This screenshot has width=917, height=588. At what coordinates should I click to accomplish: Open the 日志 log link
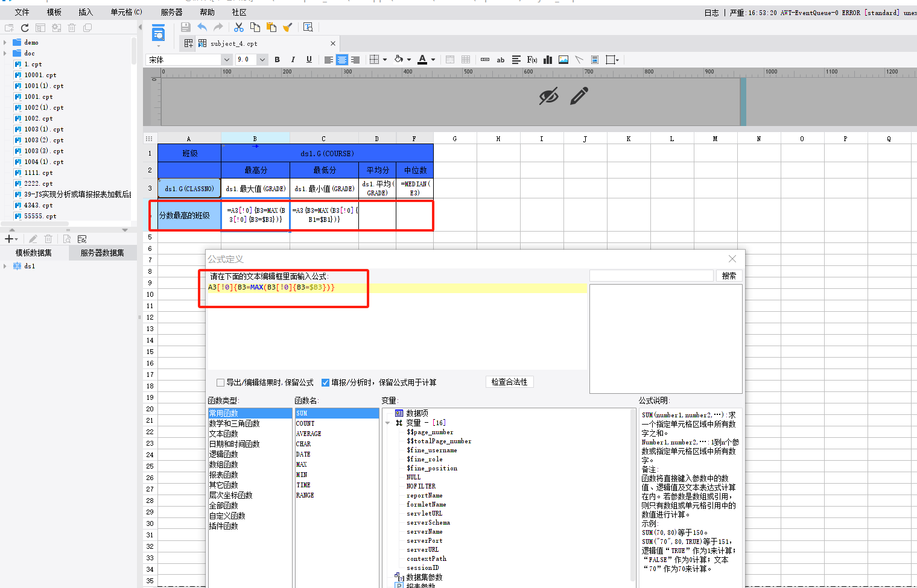point(711,13)
